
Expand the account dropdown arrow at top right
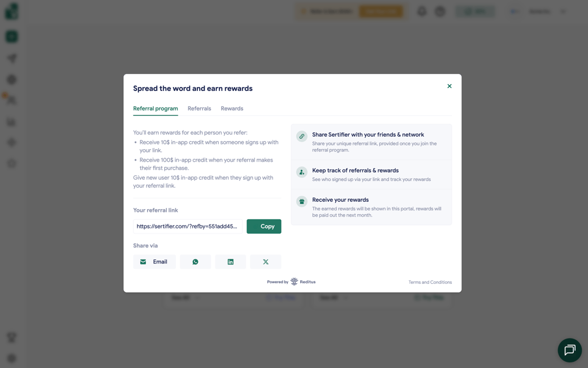[563, 11]
